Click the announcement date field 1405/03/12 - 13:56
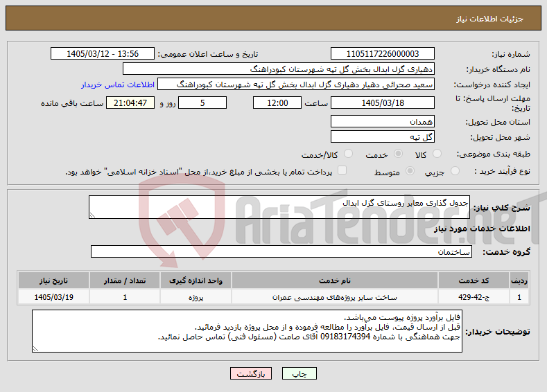 [x=103, y=53]
